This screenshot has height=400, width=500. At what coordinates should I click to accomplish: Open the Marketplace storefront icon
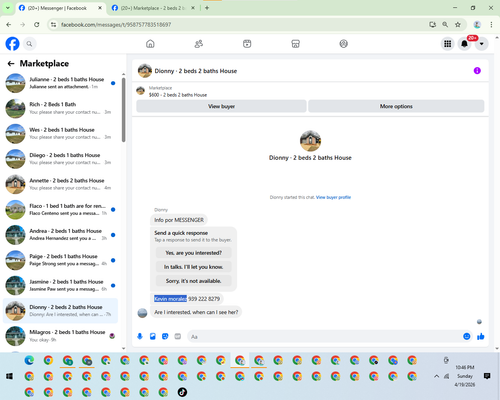pyautogui.click(x=295, y=44)
